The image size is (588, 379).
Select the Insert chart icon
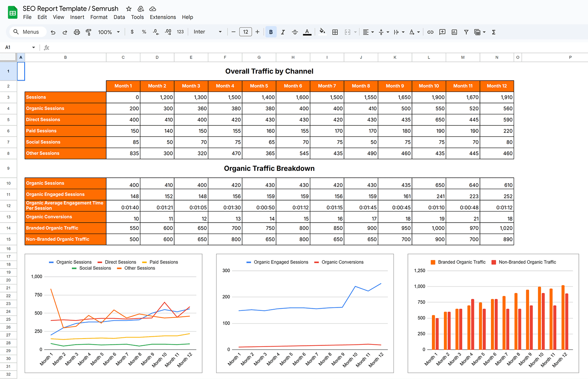point(454,32)
